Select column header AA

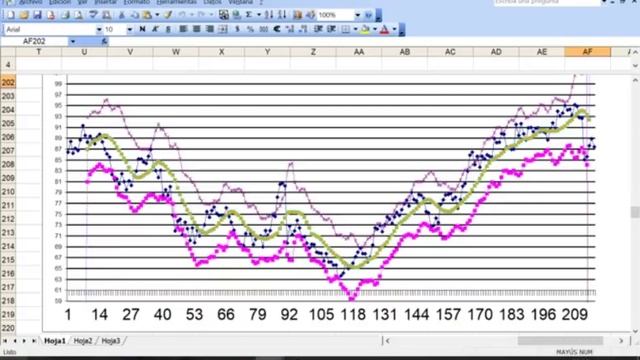coord(359,52)
